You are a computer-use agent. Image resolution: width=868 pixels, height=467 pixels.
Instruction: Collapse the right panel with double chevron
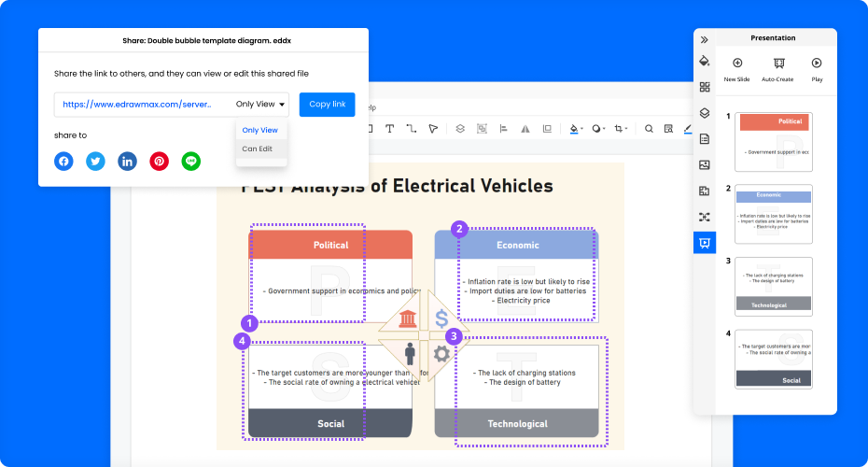click(x=705, y=39)
